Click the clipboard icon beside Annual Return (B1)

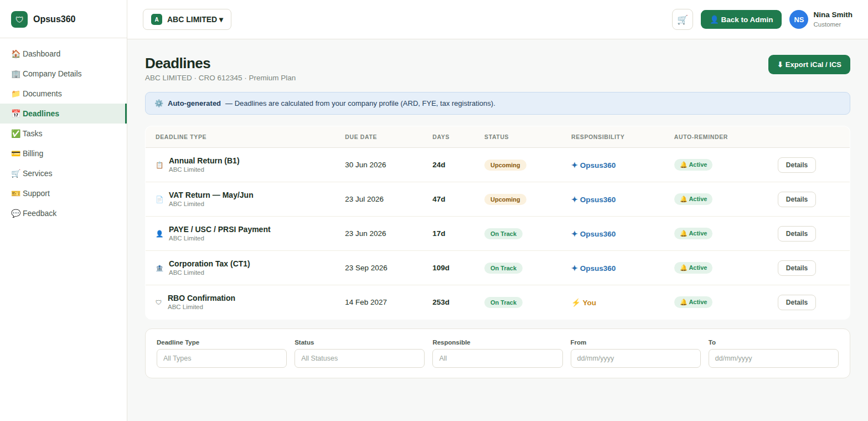(x=159, y=165)
